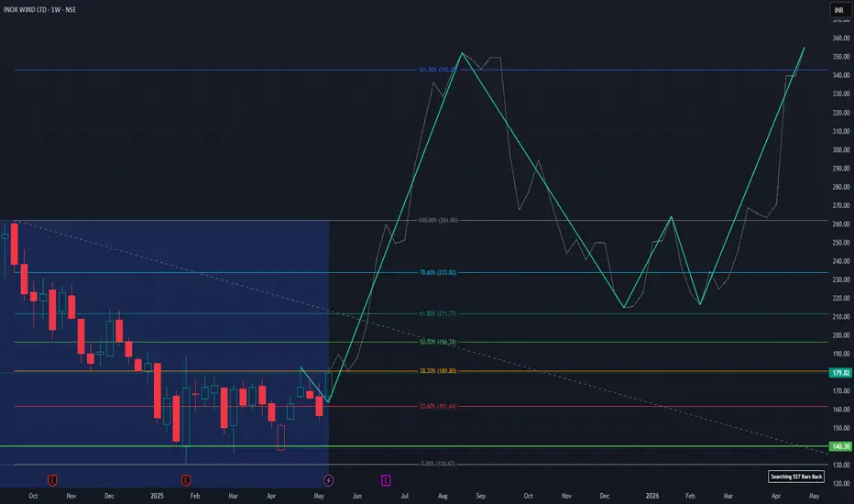Click 150.00 on the price axis
The width and height of the screenshot is (854, 504).
(x=841, y=428)
